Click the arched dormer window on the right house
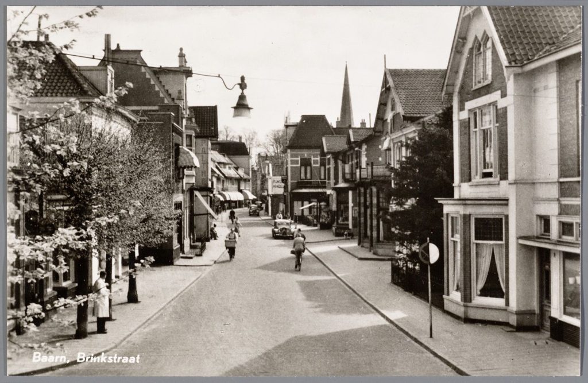588x383 pixels. (481, 61)
